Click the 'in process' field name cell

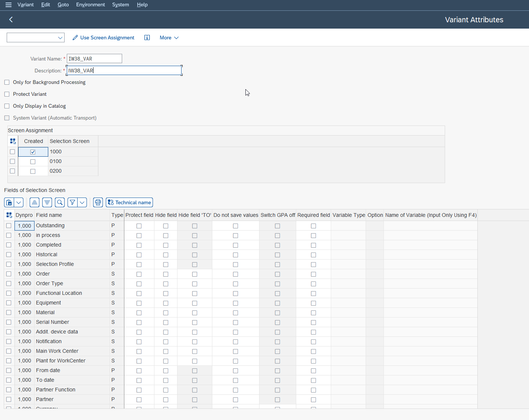click(72, 235)
